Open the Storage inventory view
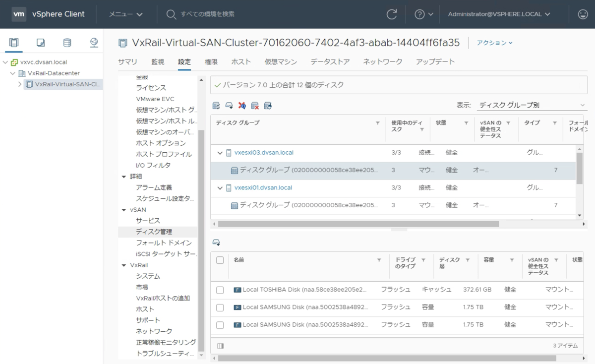 (x=67, y=43)
